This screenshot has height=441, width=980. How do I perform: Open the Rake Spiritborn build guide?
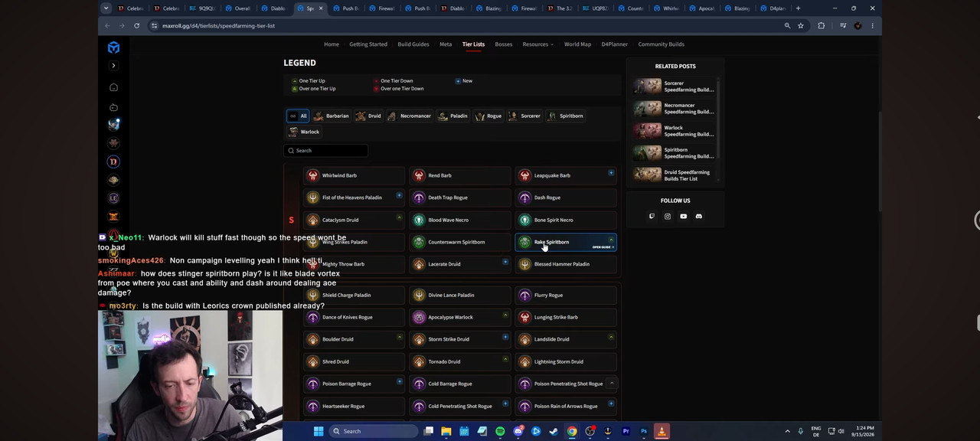coord(566,242)
